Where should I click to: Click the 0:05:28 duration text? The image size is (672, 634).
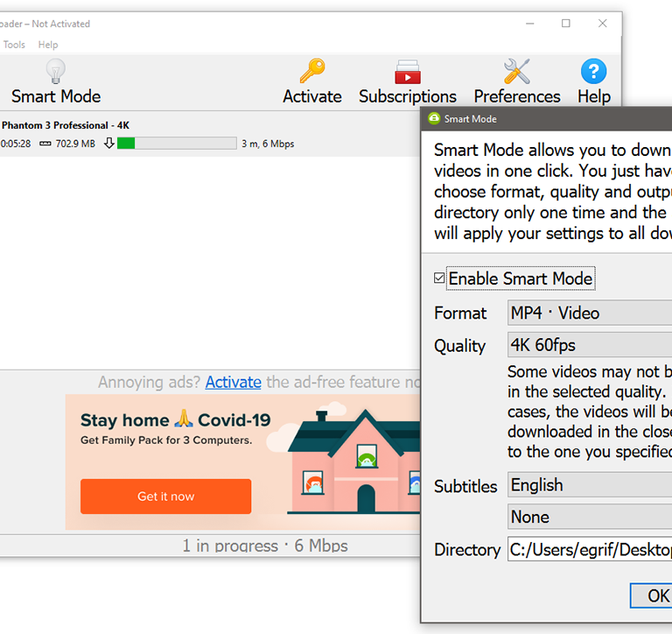pyautogui.click(x=16, y=144)
